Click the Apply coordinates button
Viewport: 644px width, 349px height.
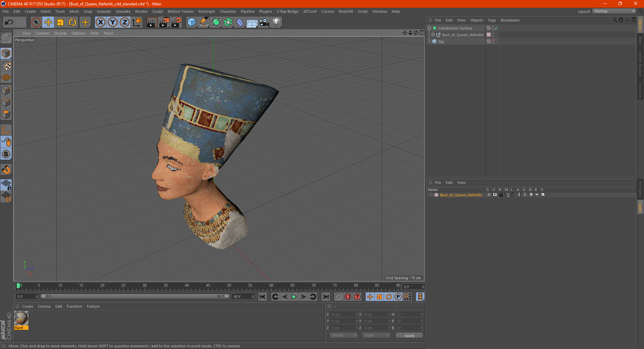(409, 336)
